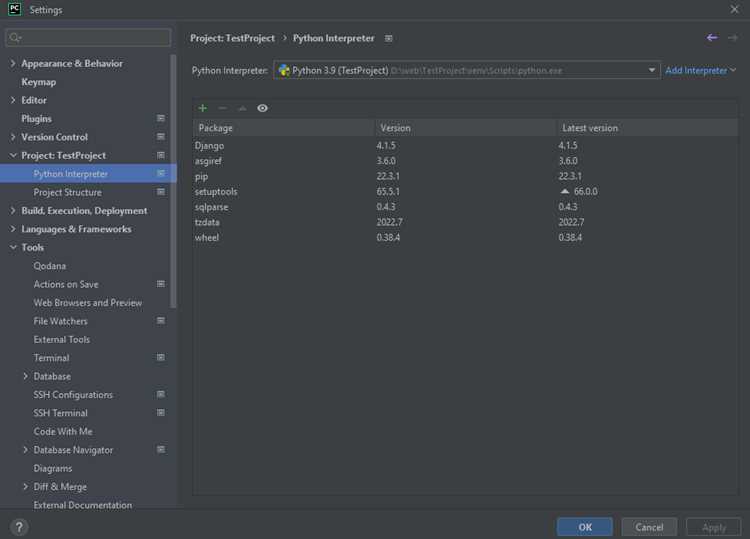The image size is (750, 539).
Task: Click the project icon beside Version Control
Action: pyautogui.click(x=161, y=137)
